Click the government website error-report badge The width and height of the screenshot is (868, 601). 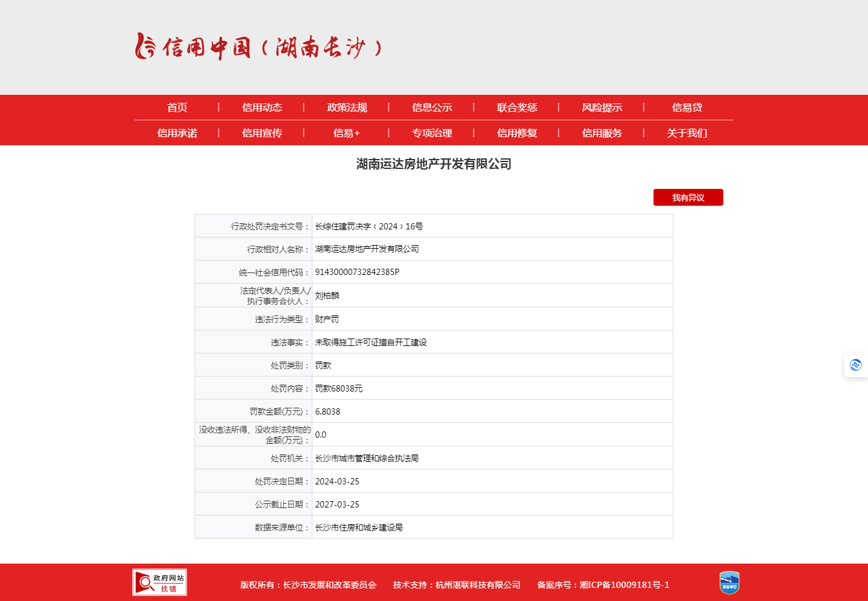coord(160,582)
